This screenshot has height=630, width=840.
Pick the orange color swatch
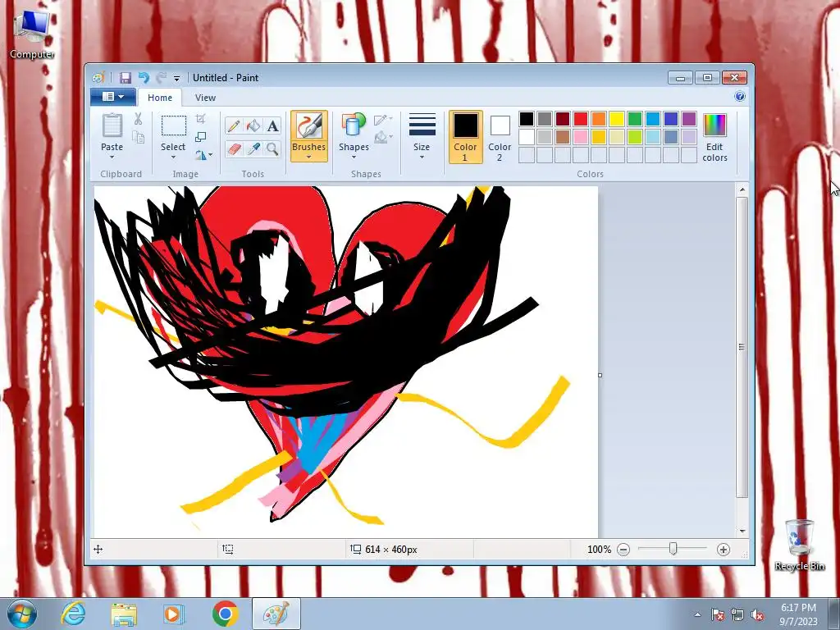pos(599,119)
